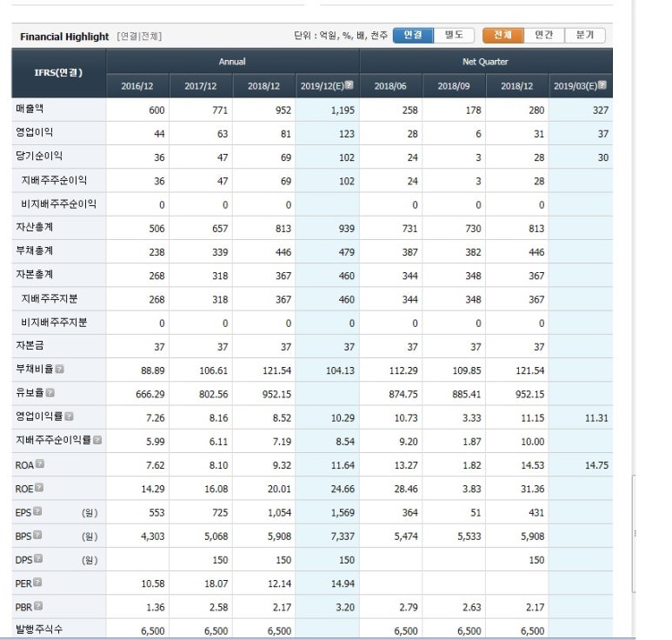The width and height of the screenshot is (672, 640).
Task: Open help icon beside 지배주주순이익률
Action: 97,440
